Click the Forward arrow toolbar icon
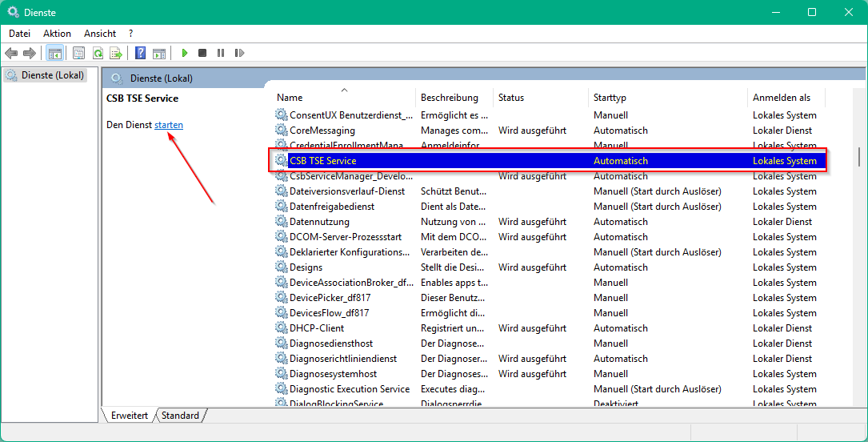 point(30,53)
